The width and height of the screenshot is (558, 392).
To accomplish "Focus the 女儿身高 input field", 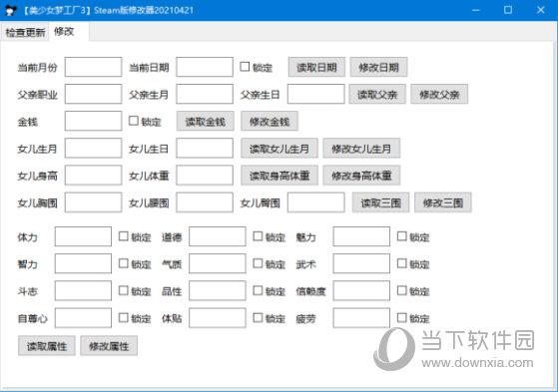I will coord(93,175).
